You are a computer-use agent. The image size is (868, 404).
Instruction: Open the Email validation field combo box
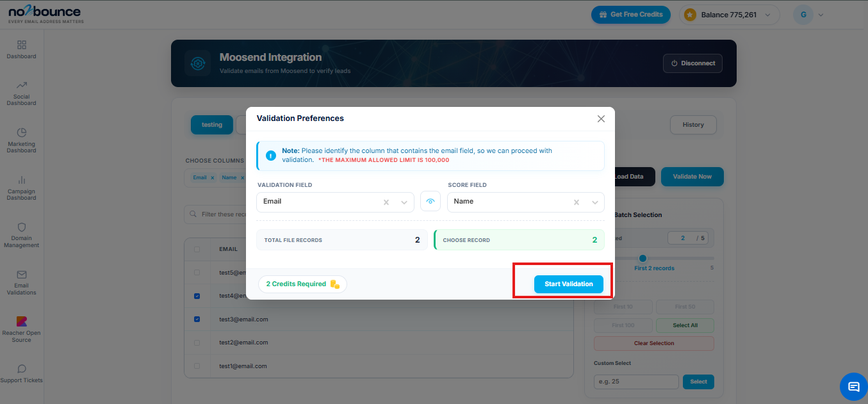335,202
